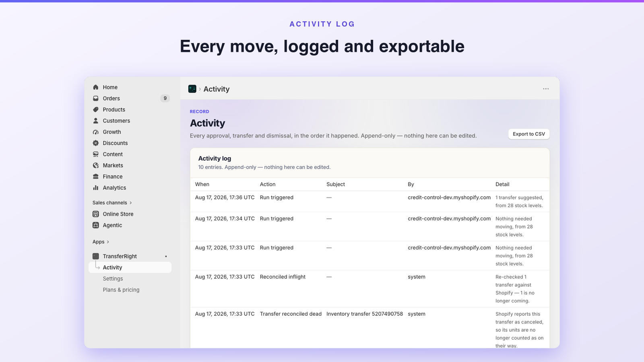The width and height of the screenshot is (644, 362).
Task: Click system in Reconciled inflight row
Action: (417, 277)
